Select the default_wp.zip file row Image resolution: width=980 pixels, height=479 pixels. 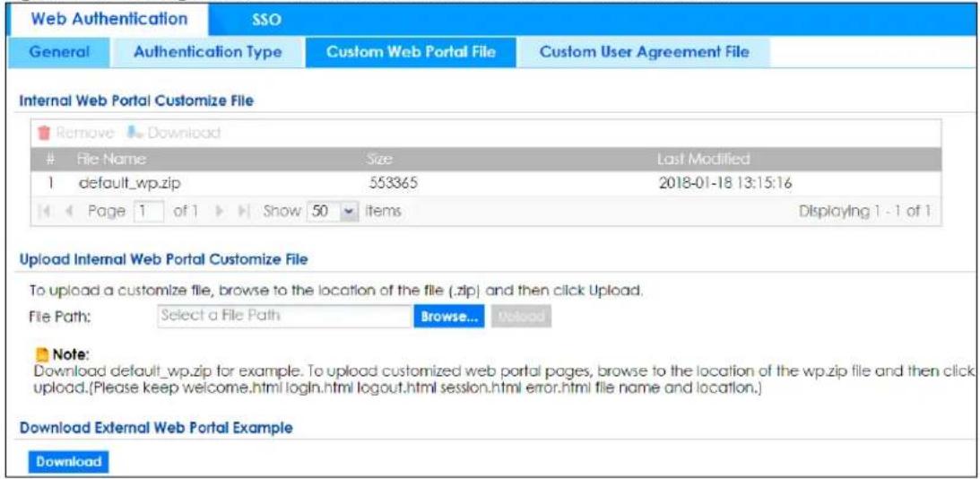[x=486, y=185]
